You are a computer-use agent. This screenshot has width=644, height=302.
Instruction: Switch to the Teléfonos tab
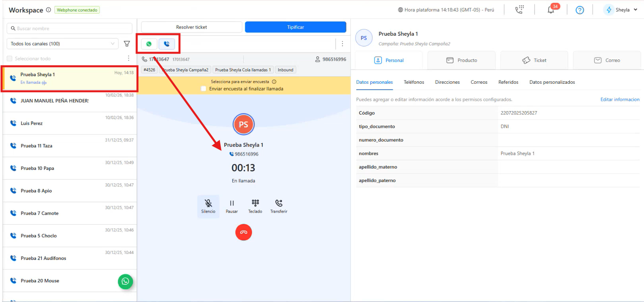(414, 82)
